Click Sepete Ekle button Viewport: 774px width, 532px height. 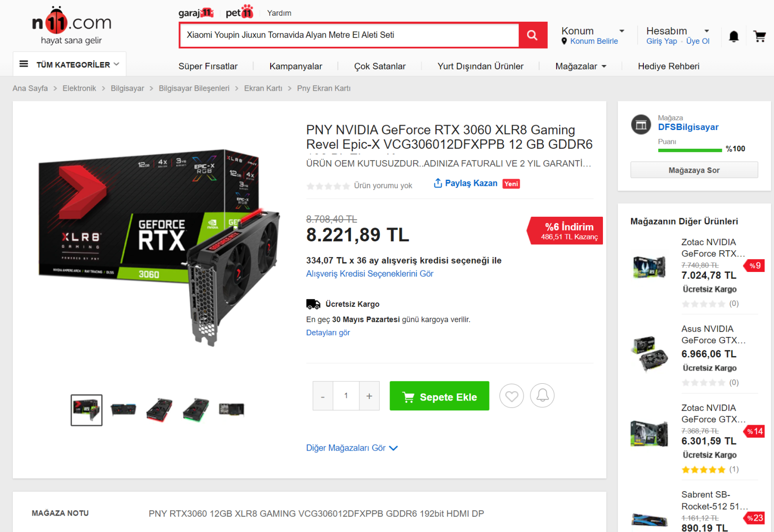point(440,396)
